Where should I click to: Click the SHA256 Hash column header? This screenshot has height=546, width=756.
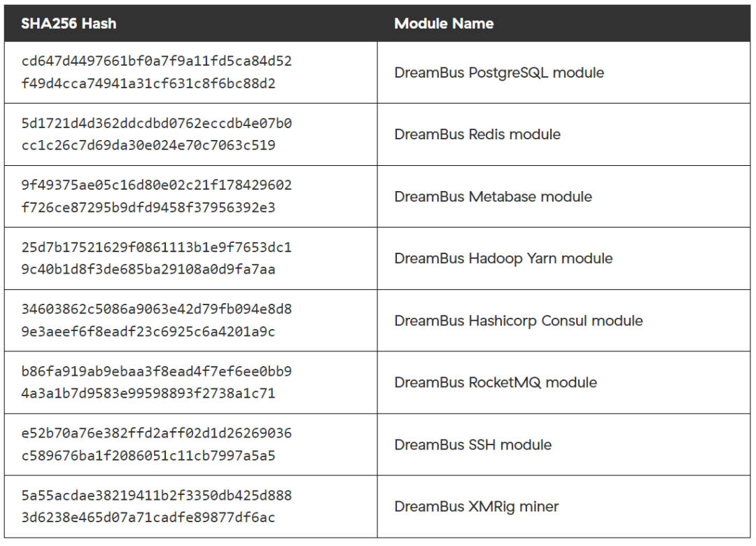tap(69, 23)
